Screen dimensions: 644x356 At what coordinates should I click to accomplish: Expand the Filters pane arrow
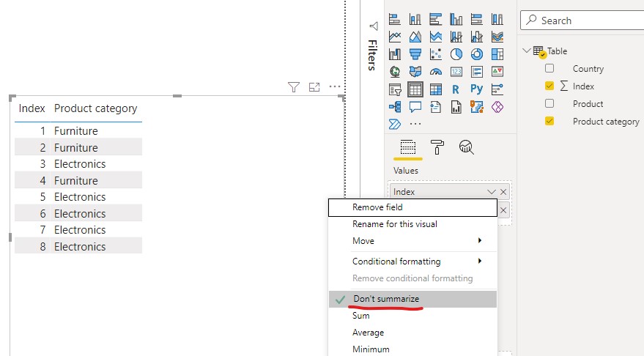click(374, 26)
